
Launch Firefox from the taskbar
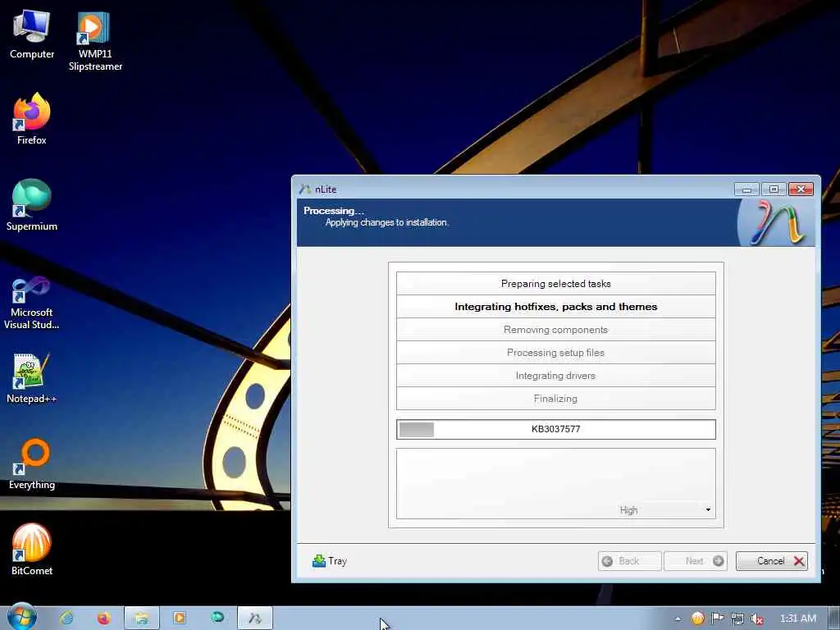[104, 619]
